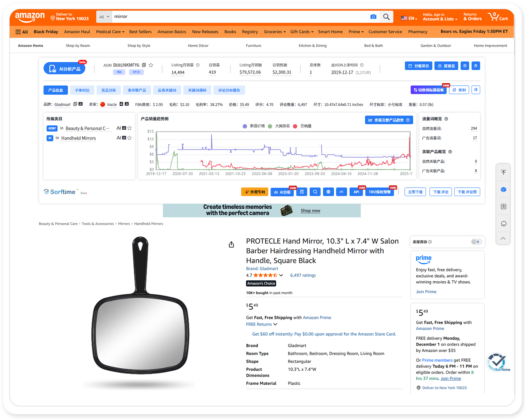
Task: Toggle 新品价格 series in chart legend
Action: click(x=254, y=126)
